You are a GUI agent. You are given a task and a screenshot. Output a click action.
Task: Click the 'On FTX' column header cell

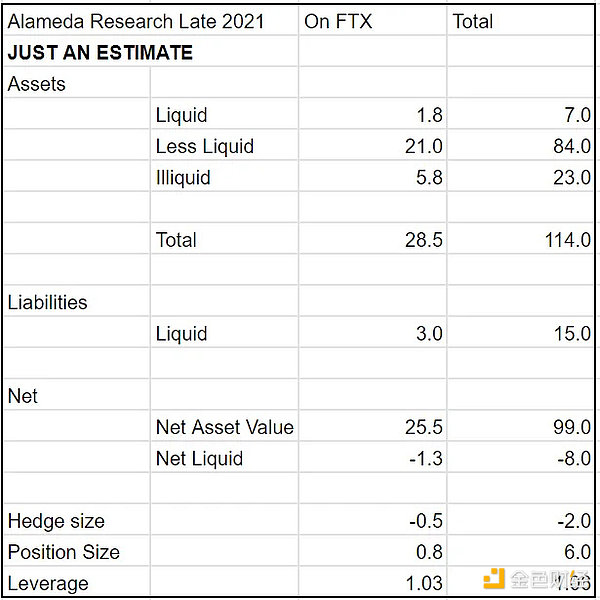[x=373, y=20]
